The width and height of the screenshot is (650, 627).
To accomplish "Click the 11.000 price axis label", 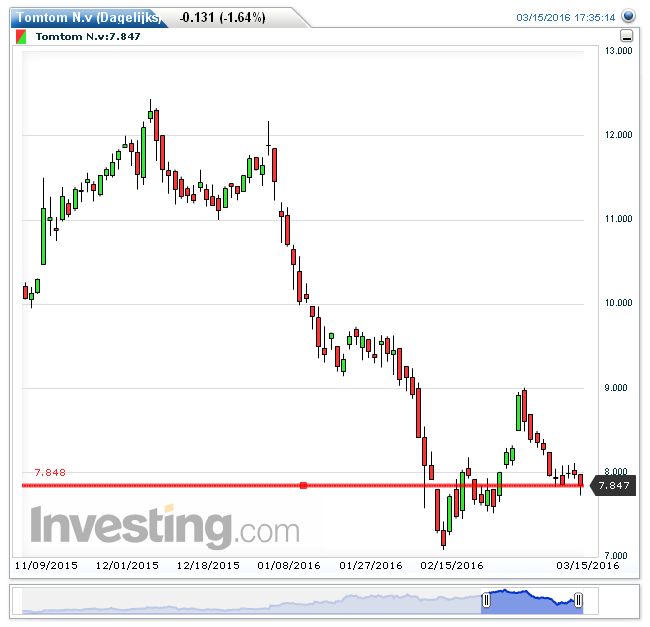I will click(x=618, y=219).
